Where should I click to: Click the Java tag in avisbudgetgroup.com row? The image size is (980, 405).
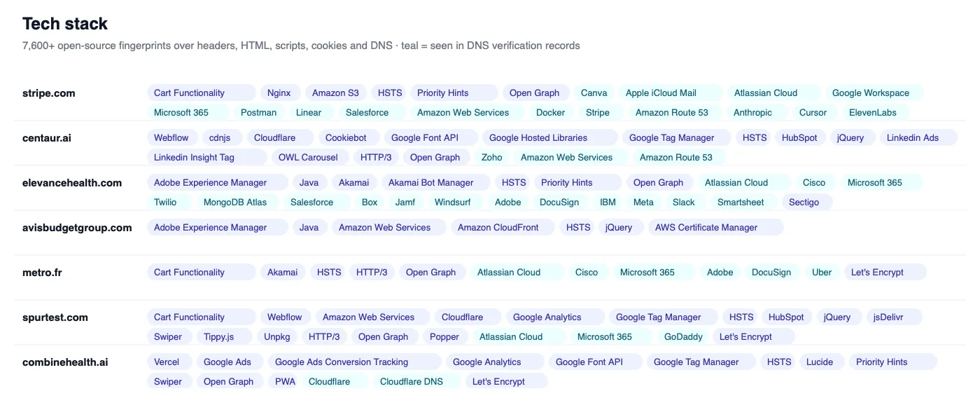pos(309,228)
